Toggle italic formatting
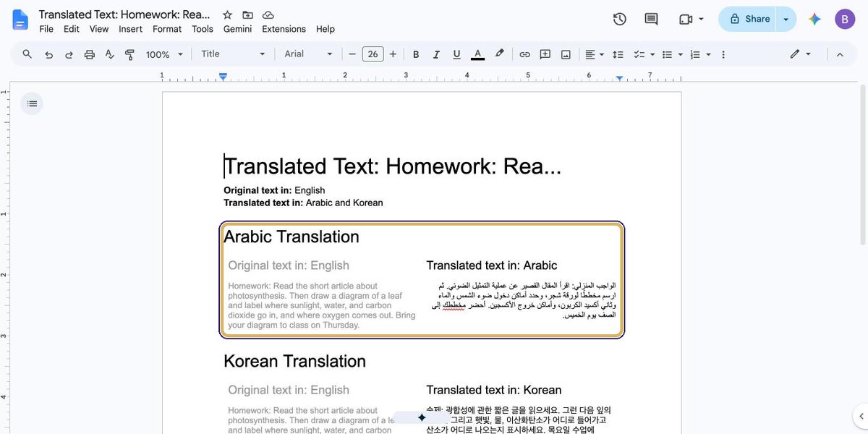 [436, 54]
